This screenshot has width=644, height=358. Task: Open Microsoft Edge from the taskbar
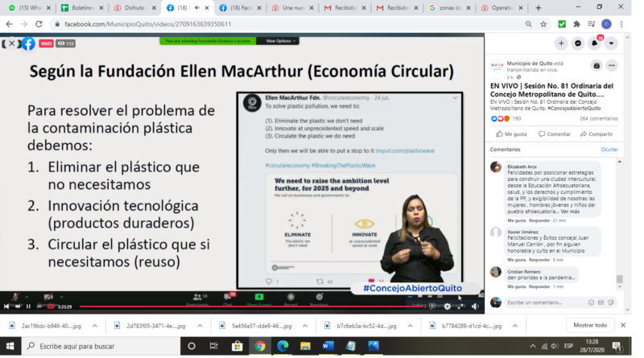[283, 346]
